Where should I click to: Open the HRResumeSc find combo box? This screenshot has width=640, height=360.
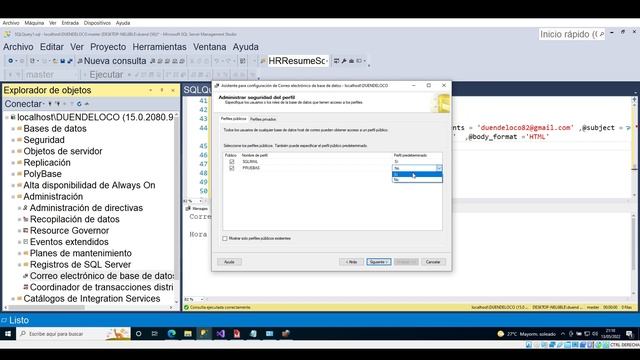point(298,61)
